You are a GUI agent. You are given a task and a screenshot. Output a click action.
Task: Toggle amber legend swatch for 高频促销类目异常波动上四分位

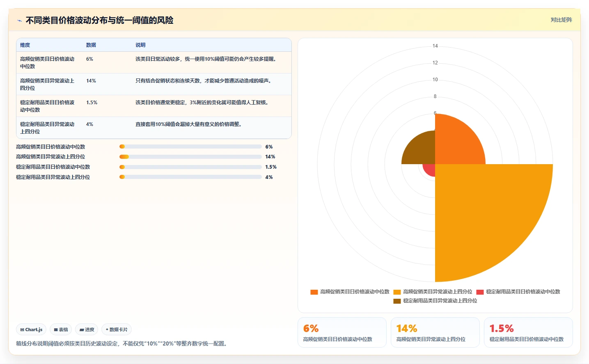(x=397, y=292)
